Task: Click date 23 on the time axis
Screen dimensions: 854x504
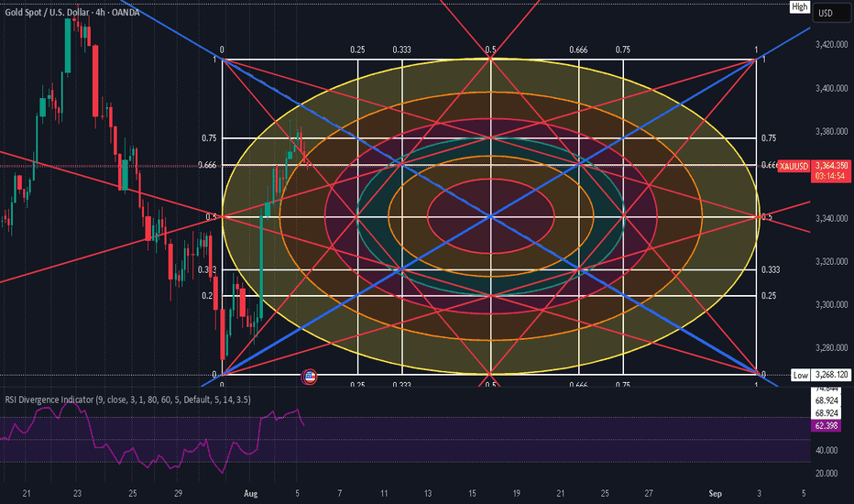Action: click(x=77, y=494)
